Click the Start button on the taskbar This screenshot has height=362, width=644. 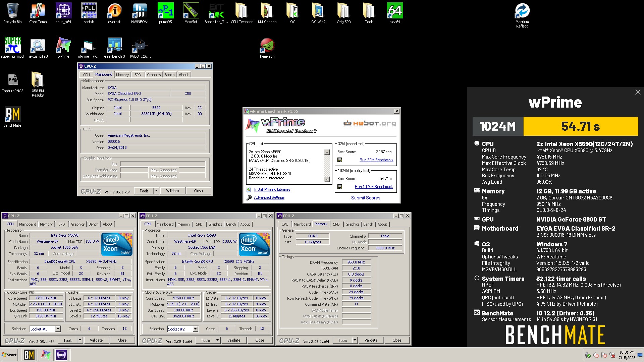tap(9, 355)
